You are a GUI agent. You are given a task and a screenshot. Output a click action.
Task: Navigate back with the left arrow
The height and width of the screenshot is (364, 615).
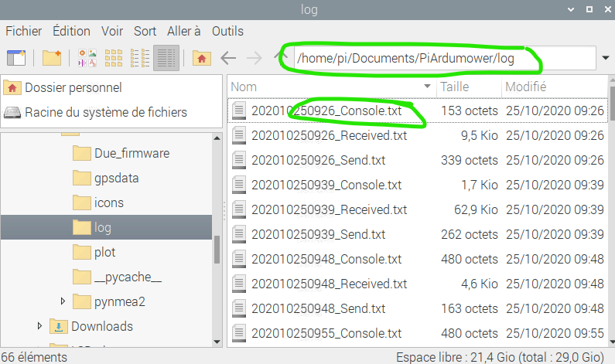click(x=228, y=59)
